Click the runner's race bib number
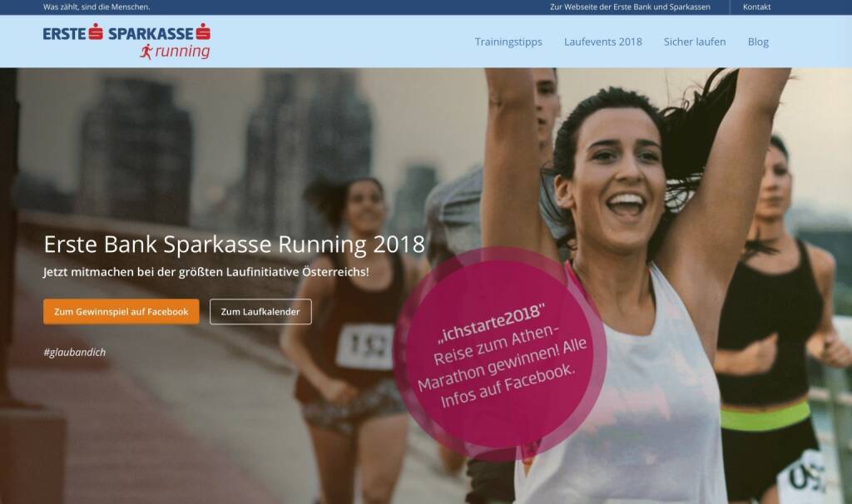852x504 pixels. click(x=364, y=346)
